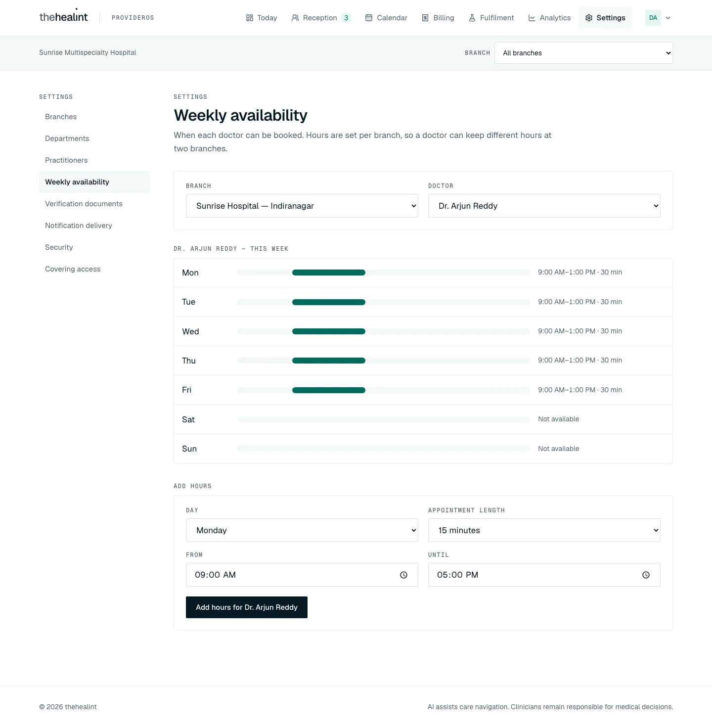
Task: Click the Settings gear icon
Action: coord(589,18)
